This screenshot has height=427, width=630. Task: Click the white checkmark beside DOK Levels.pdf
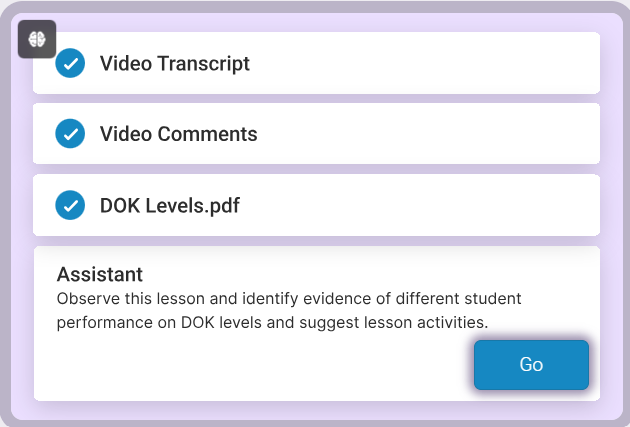[71, 205]
